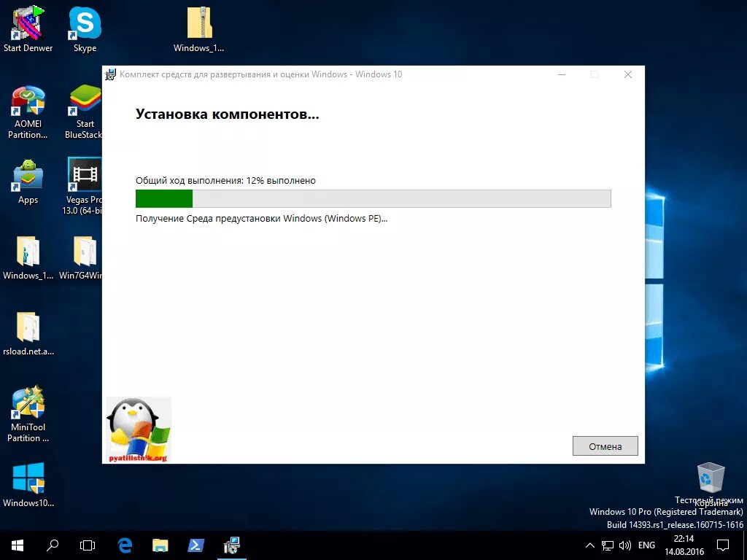
Task: Select the Windows10... desktop shortcut
Action: (x=28, y=484)
